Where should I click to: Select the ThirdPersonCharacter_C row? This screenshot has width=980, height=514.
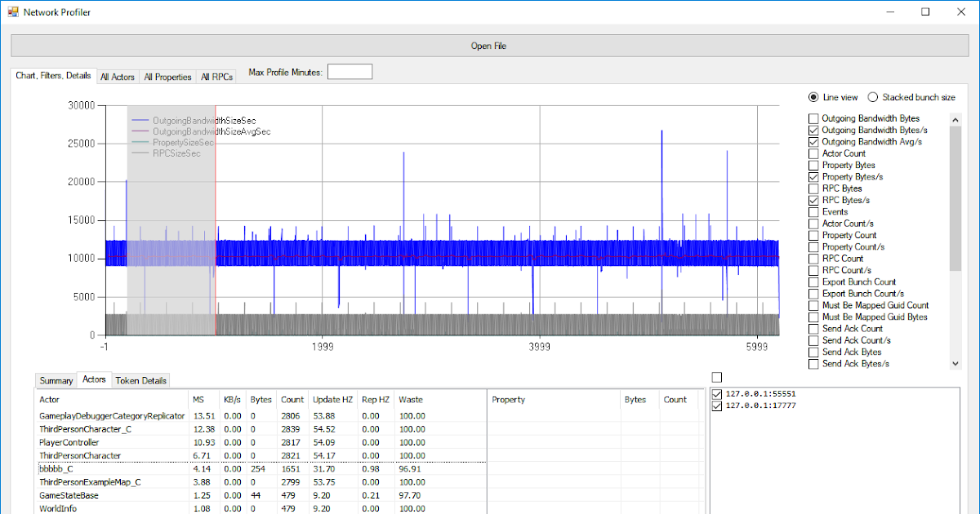[x=261, y=429]
